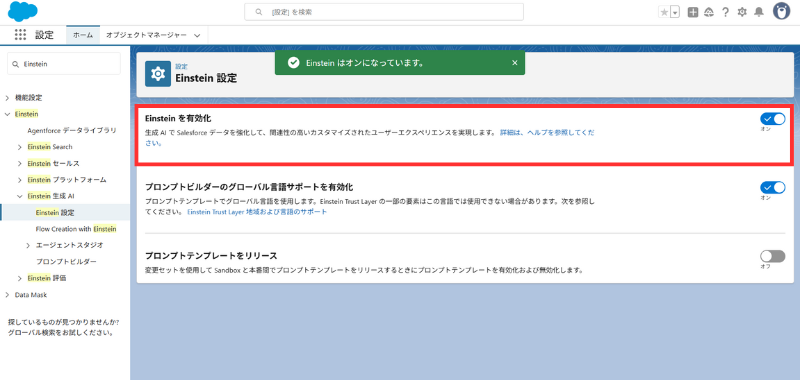Click the Salesforce cloud logo
The image size is (800, 380).
[22, 11]
